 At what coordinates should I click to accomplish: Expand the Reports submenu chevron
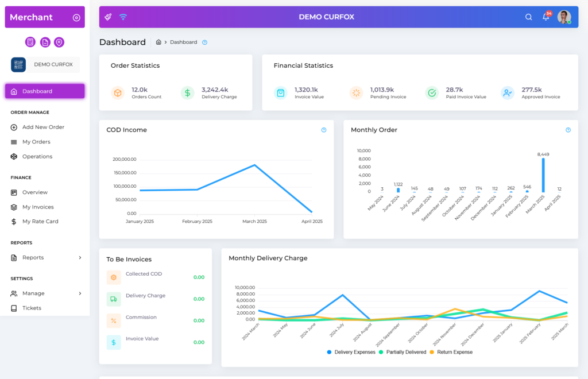[80, 257]
